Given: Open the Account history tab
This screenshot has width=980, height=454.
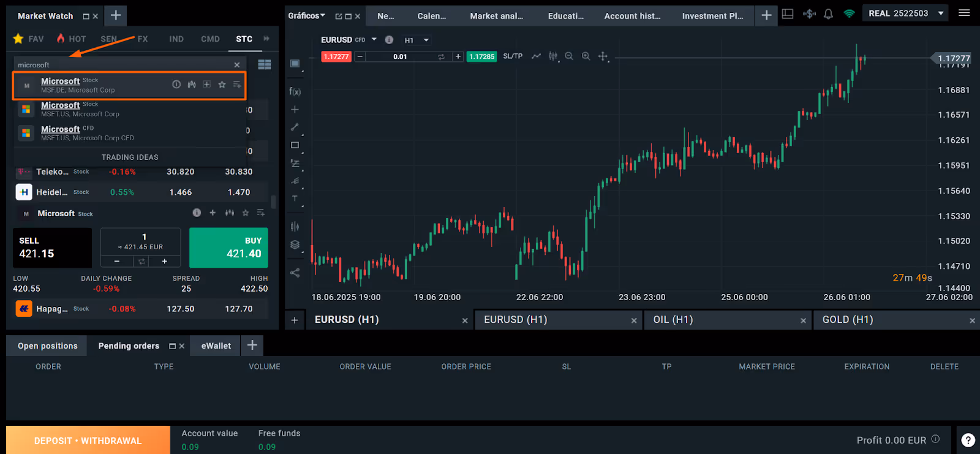Looking at the screenshot, I should pos(633,16).
